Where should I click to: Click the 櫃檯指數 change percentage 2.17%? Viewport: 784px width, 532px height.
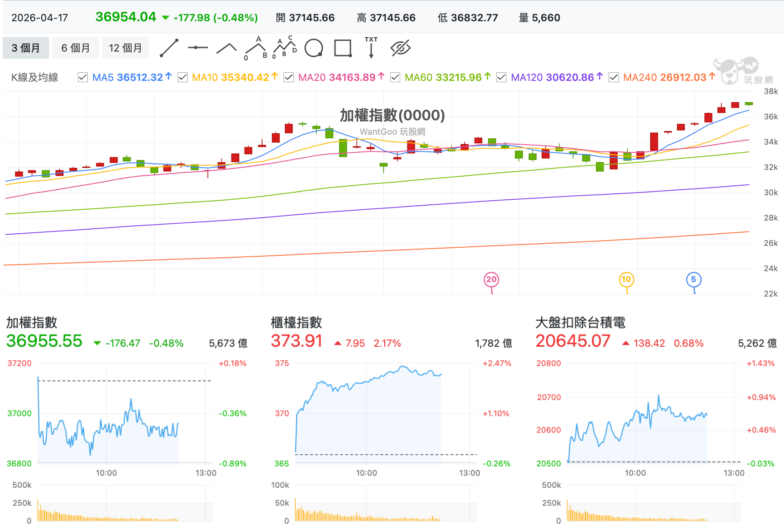click(x=387, y=344)
